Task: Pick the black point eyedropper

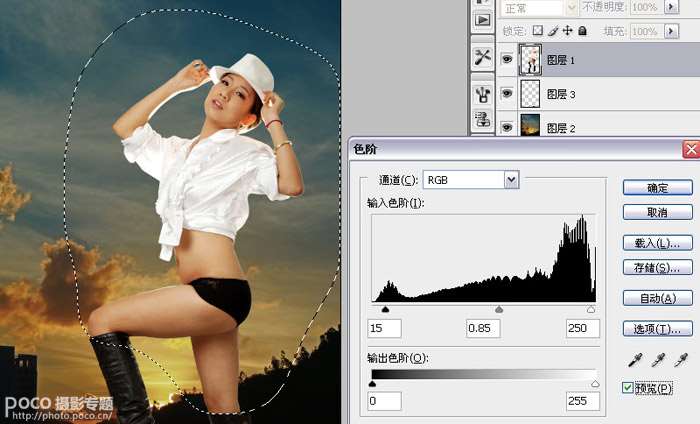Action: click(x=635, y=360)
